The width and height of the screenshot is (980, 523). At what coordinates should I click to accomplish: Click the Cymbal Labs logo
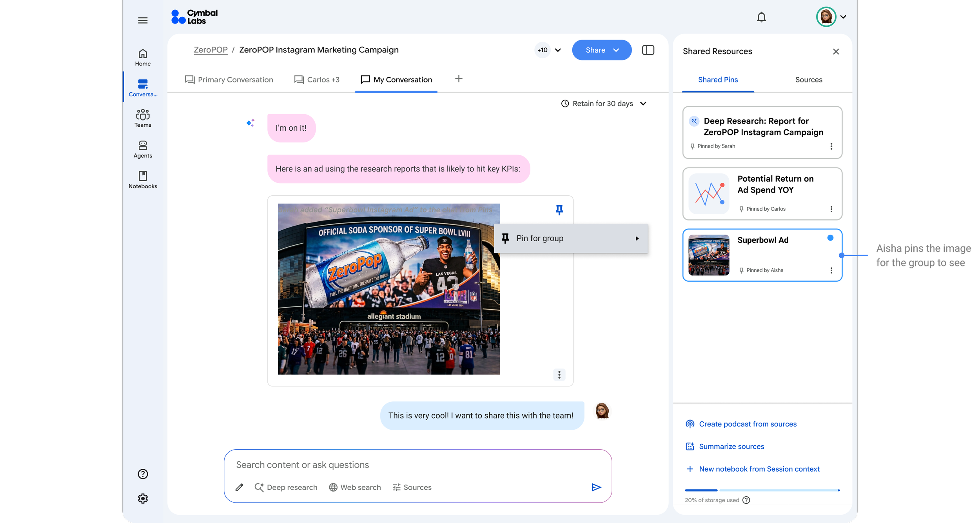pos(194,17)
